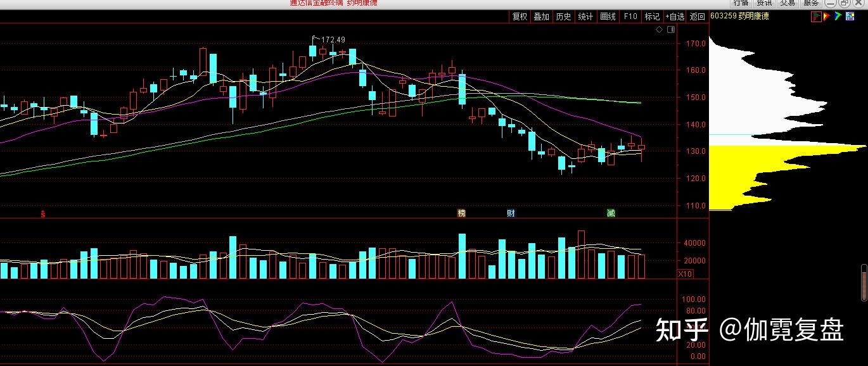Open the 叠加 overlay option
Screen dimensions: 868x366
(541, 16)
